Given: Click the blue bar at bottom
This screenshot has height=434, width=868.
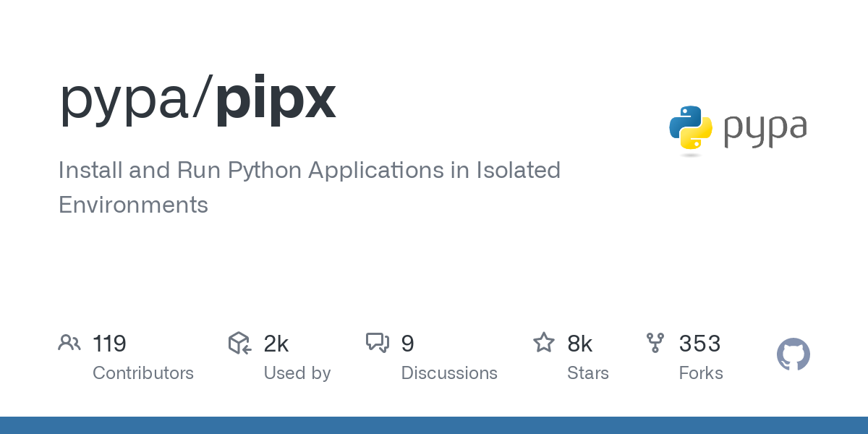Looking at the screenshot, I should point(434,425).
